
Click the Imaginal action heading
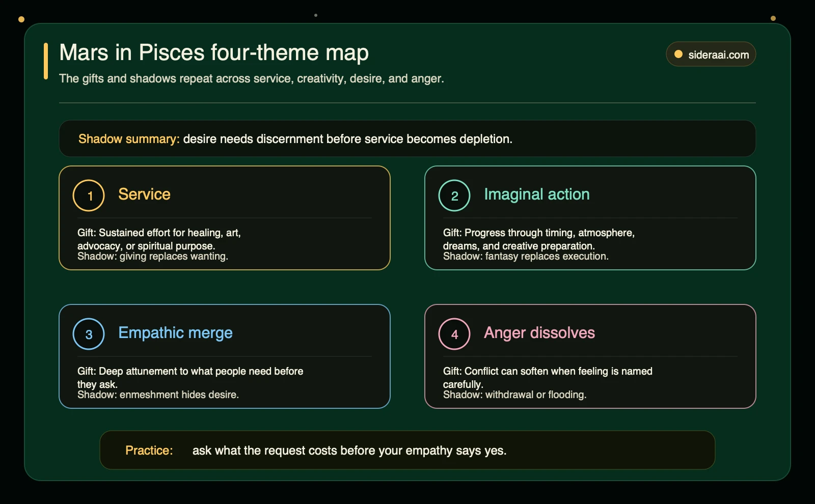[537, 194]
